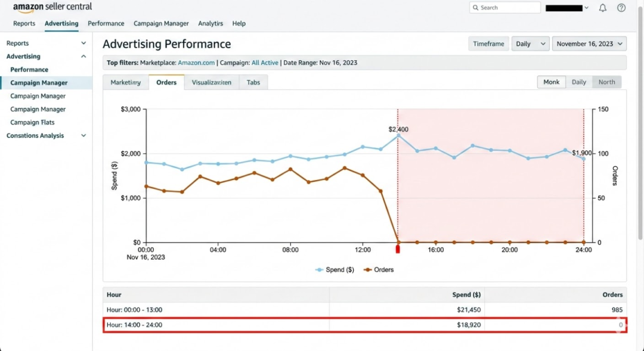Select the Daily toggle next to Monk
644x351 pixels.
[578, 82]
